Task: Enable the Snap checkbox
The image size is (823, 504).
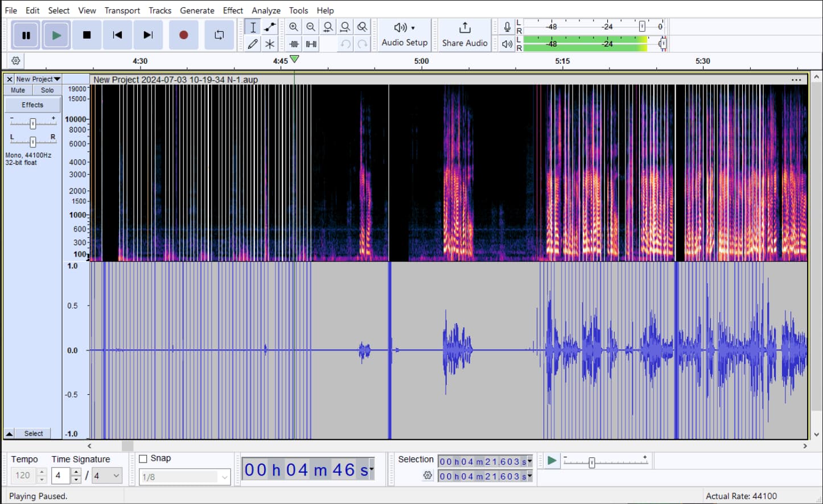Action: point(143,458)
